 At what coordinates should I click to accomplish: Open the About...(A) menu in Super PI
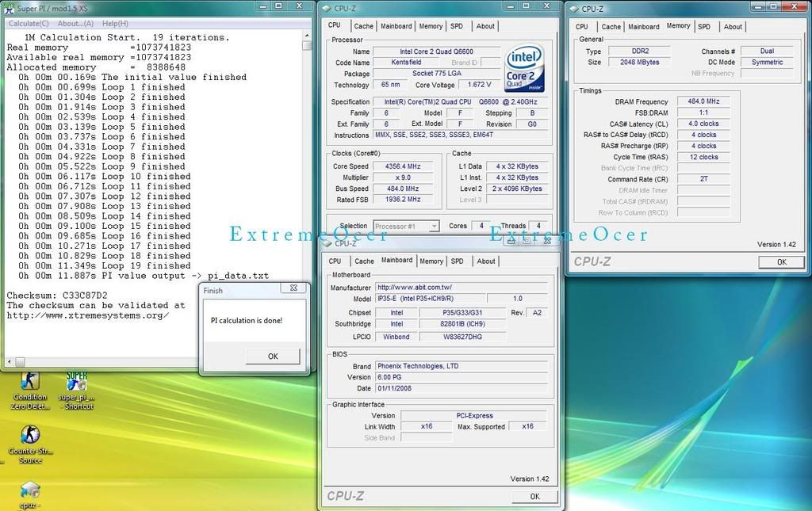pyautogui.click(x=75, y=24)
